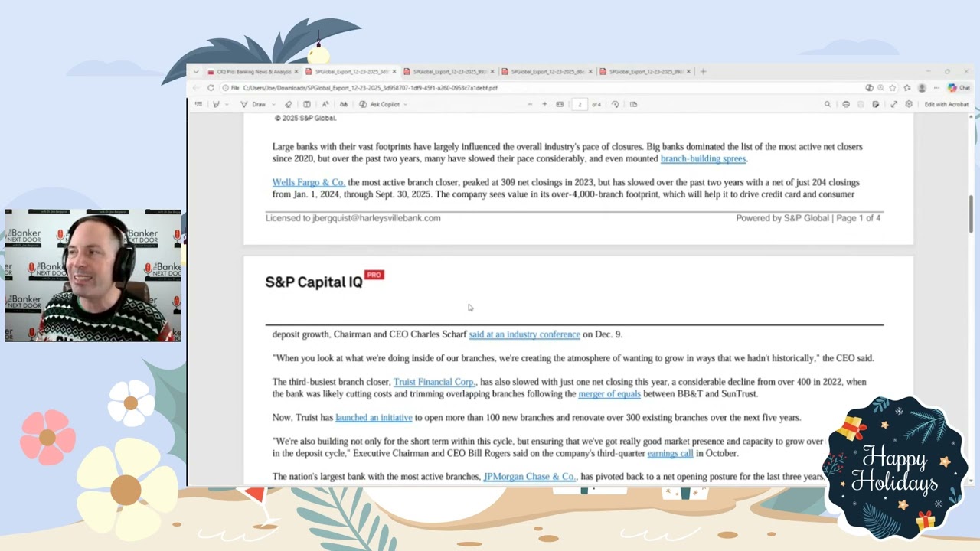Viewport: 980px width, 551px height.
Task: Open the Read aloud tool
Action: [x=325, y=104]
